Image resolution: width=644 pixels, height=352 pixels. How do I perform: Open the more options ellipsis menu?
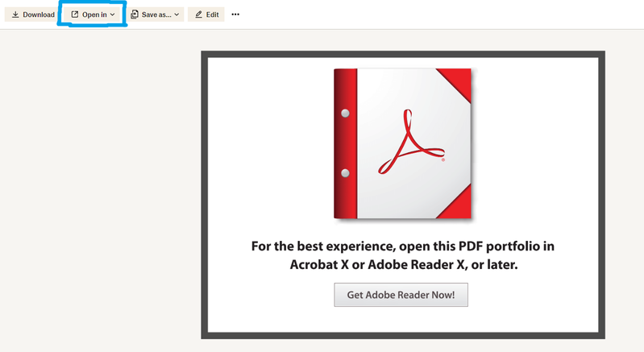pyautogui.click(x=235, y=14)
